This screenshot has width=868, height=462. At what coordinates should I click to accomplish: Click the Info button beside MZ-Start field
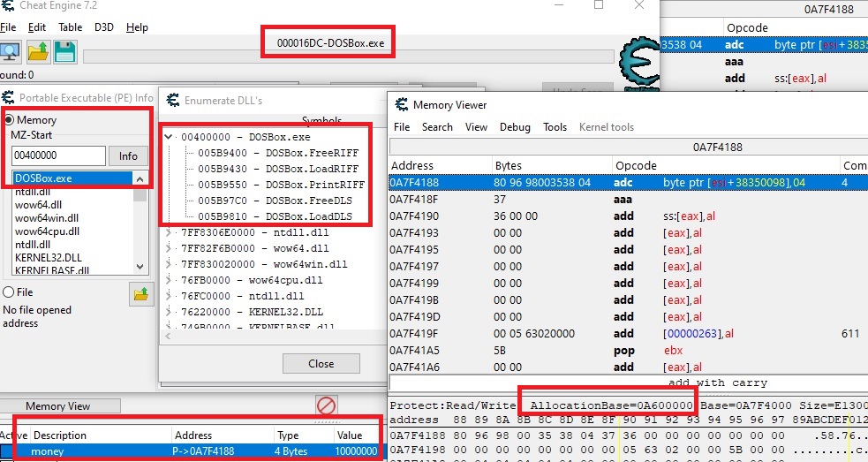tap(128, 156)
